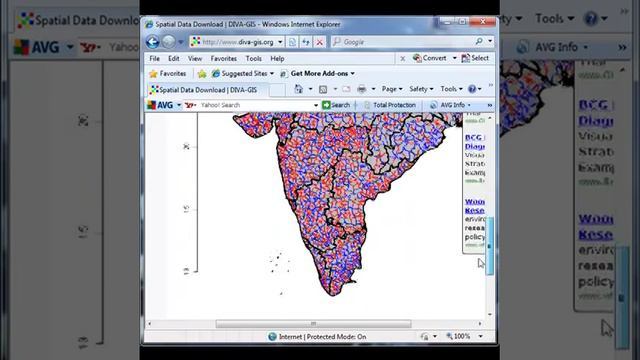Open recent pages dropdown beside Forward button
The height and width of the screenshot is (360, 640).
180,42
